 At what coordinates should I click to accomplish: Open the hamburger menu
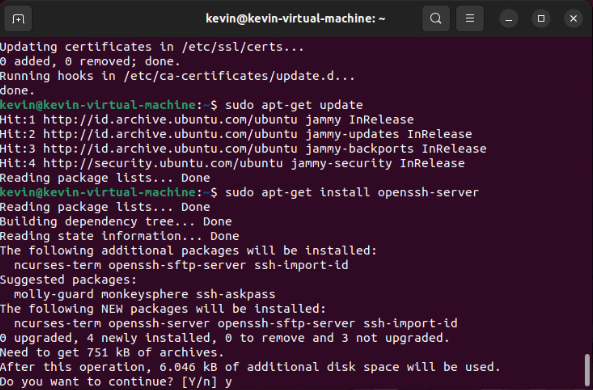pyautogui.click(x=470, y=18)
